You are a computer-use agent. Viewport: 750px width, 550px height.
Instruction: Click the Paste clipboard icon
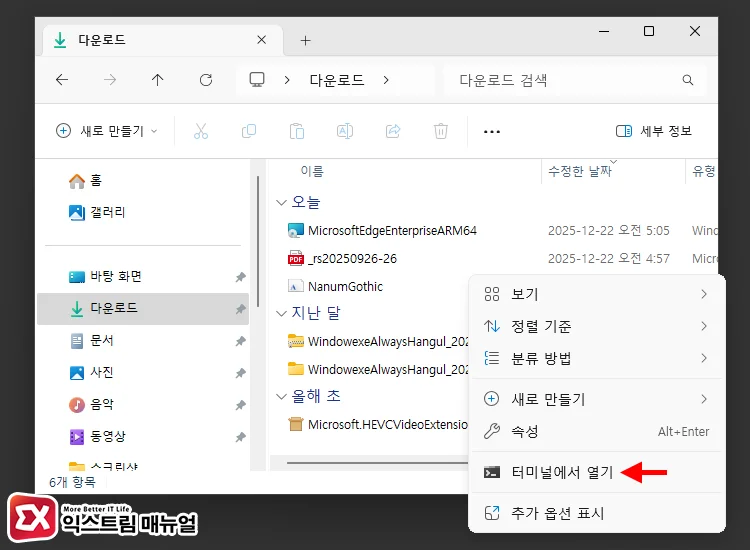click(297, 131)
